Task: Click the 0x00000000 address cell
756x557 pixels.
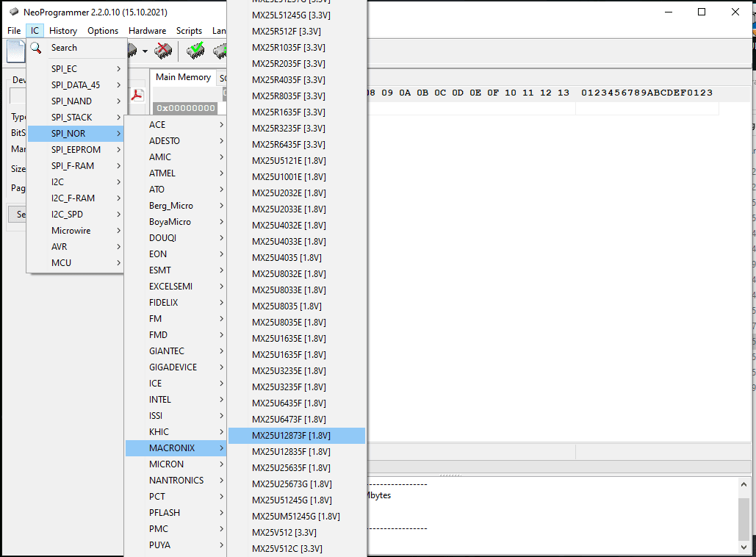Action: [x=186, y=108]
